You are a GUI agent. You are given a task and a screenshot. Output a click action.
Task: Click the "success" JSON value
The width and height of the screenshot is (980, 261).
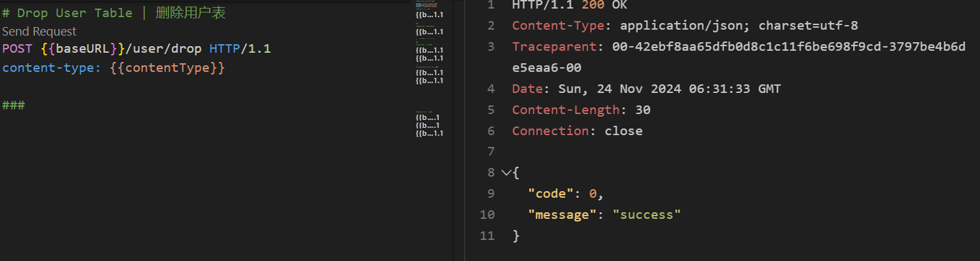646,215
